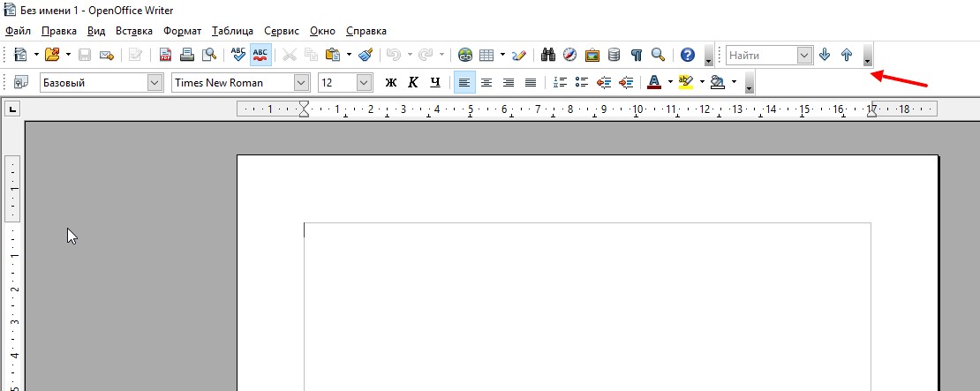Toggle bold formatting (Ж)

(x=391, y=83)
